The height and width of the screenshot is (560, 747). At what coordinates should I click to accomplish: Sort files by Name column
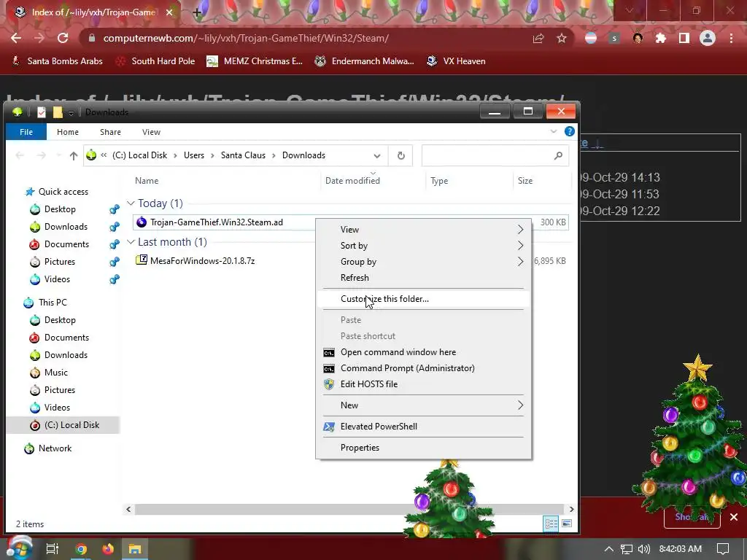146,181
